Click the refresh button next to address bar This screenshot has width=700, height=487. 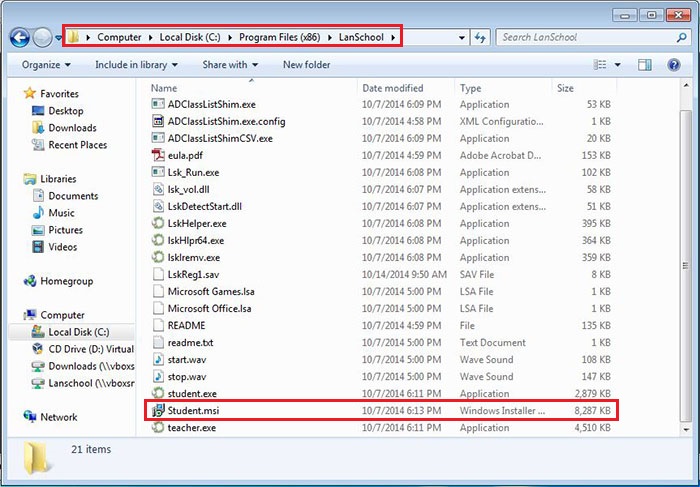tap(480, 37)
